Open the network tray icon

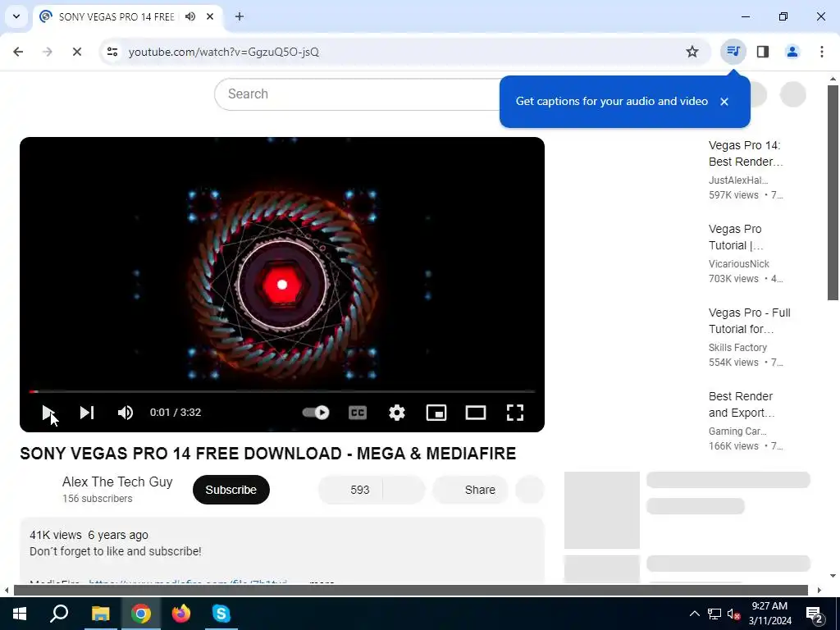(714, 614)
